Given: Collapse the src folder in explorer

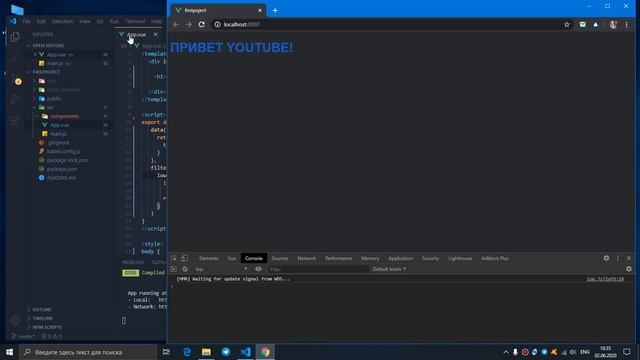Looking at the screenshot, I should (x=50, y=107).
